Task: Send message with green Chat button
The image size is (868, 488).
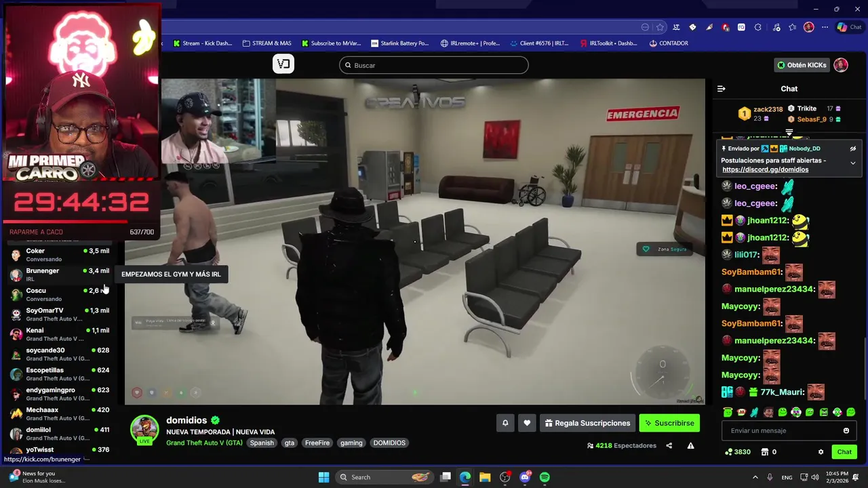Action: point(844,452)
